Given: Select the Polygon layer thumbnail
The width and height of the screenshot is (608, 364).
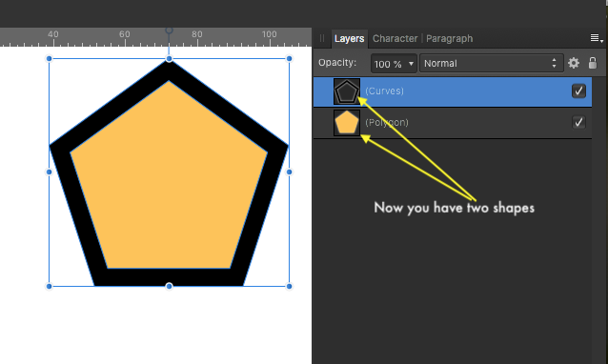Looking at the screenshot, I should pos(347,123).
